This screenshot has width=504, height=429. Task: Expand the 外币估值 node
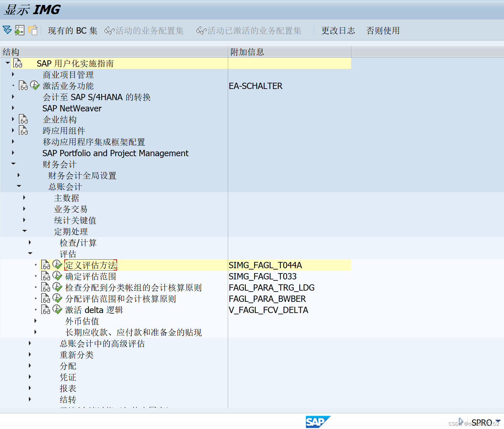pos(36,321)
